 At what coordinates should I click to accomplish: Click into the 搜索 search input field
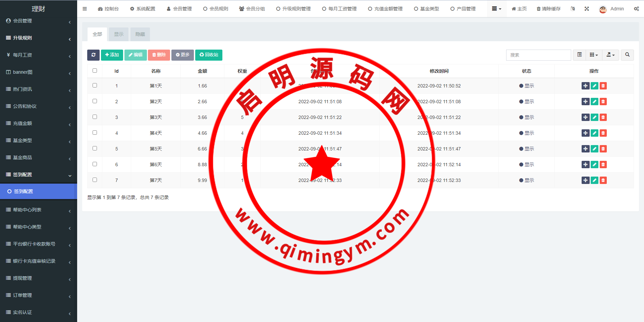[538, 55]
